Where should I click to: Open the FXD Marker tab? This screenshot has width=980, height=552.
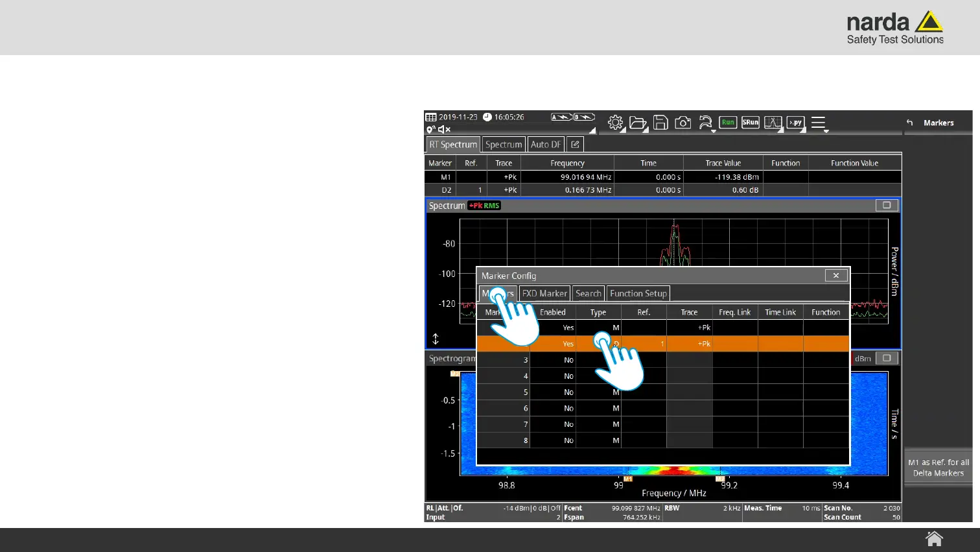[x=544, y=293]
